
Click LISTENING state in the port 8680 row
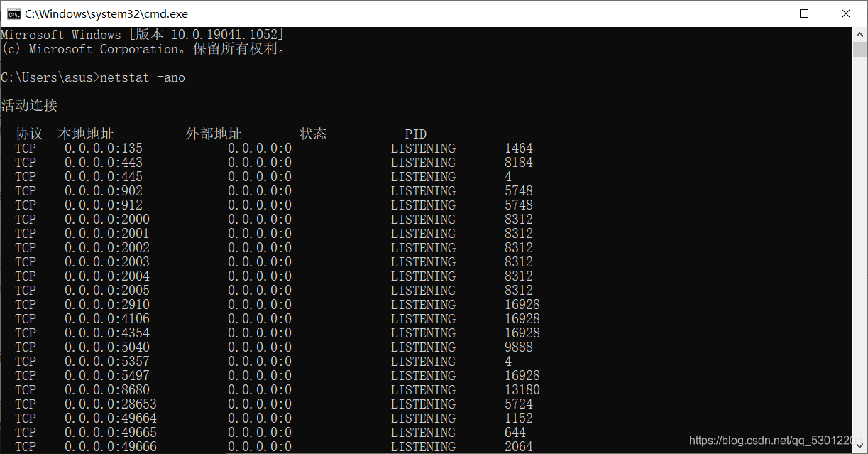(x=423, y=390)
